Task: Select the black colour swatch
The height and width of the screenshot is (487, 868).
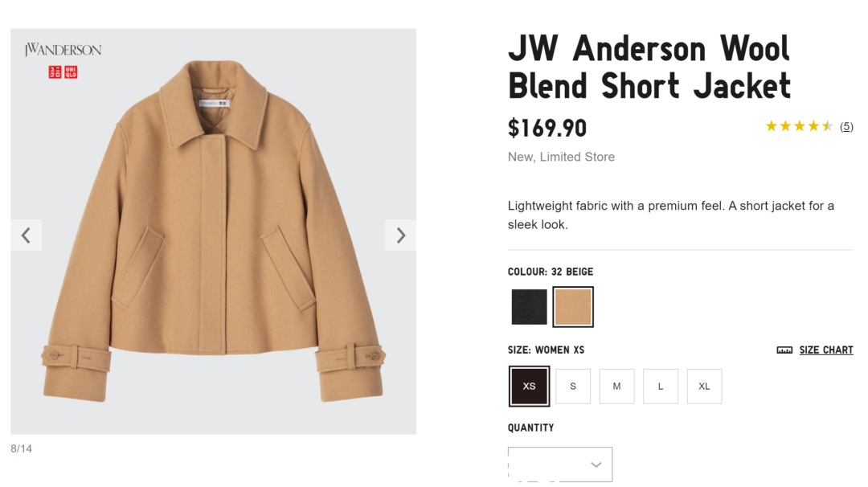Action: click(529, 307)
